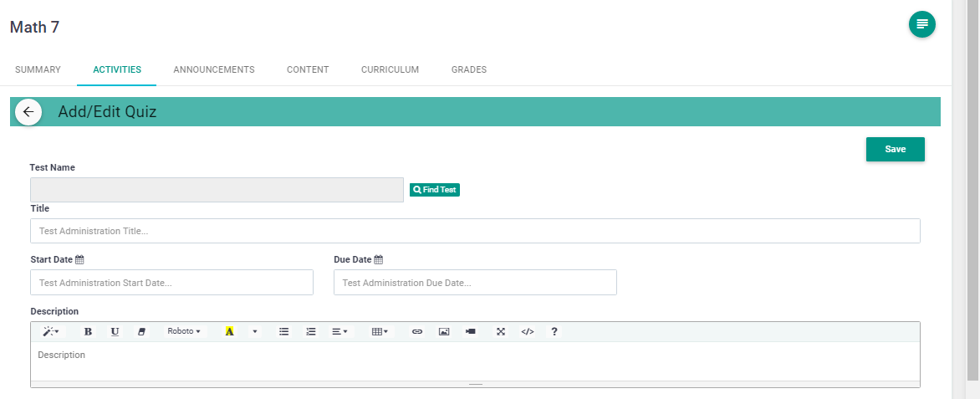View the Grades tab
The width and height of the screenshot is (980, 399).
[x=469, y=69]
